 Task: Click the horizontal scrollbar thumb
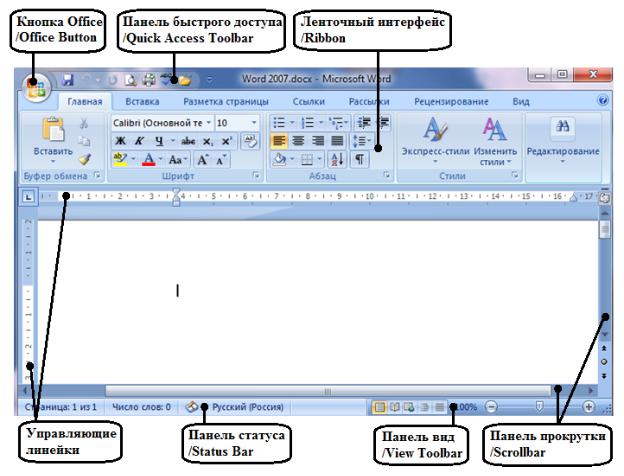click(328, 391)
